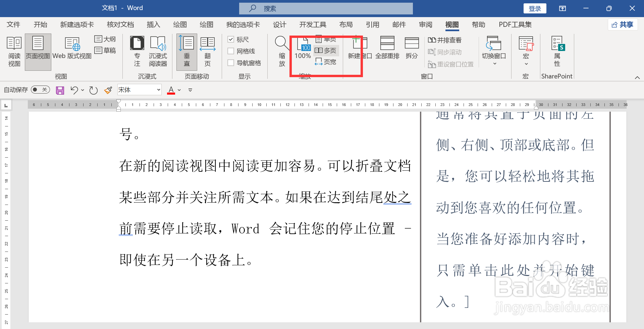The image size is (644, 329).
Task: Click the text '即使在另一个设备上。'
Action: [x=186, y=260]
